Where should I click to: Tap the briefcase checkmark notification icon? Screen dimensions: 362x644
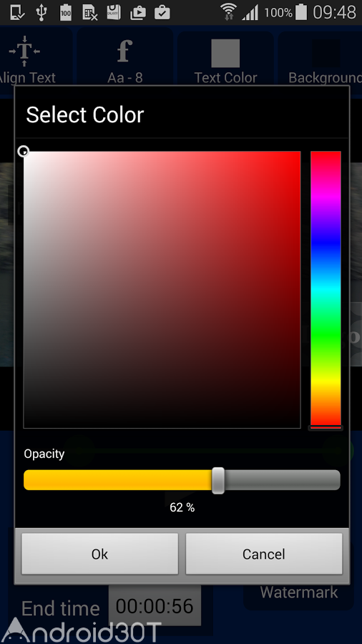(162, 12)
